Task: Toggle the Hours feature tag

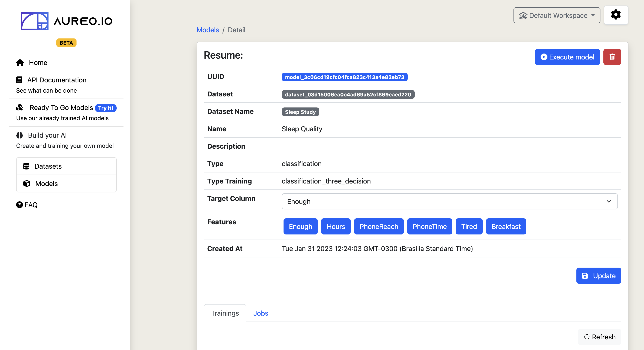Action: 336,226
